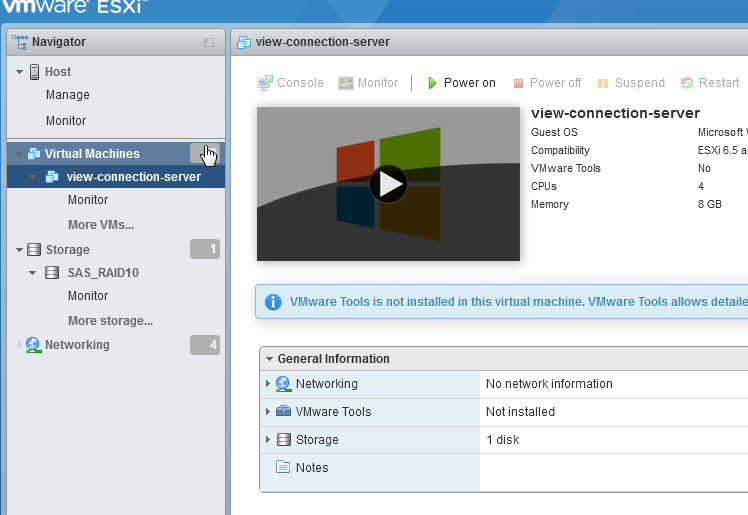Click the Navigator tree icon
Screen dimensions: 748x515
(x=20, y=42)
